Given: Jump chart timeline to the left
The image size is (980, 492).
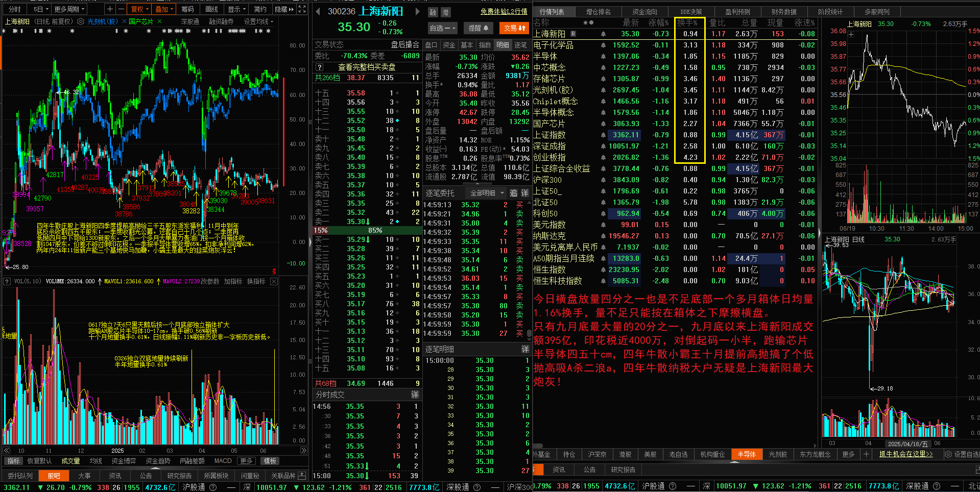Looking at the screenshot, I should click(7, 451).
